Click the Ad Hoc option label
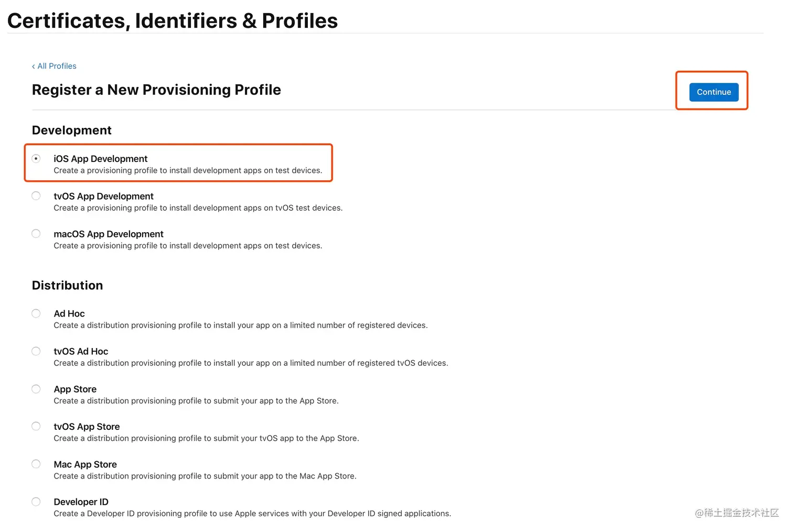 tap(69, 314)
